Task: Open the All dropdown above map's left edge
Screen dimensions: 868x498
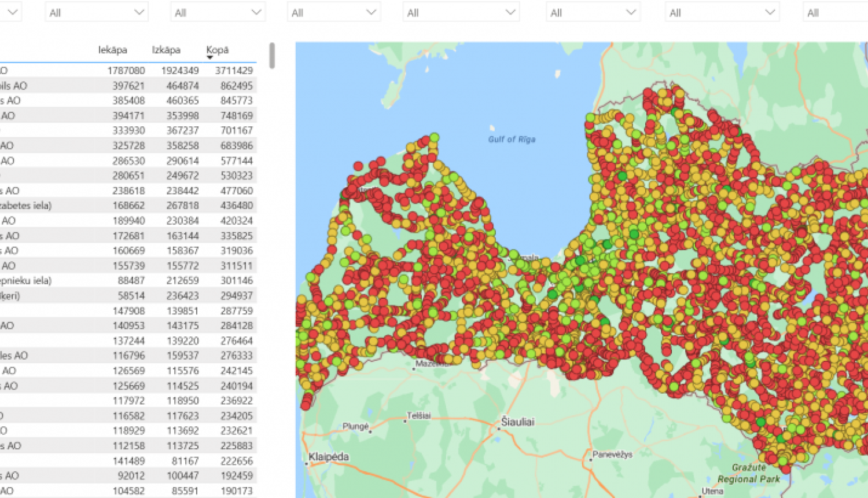Action: coord(333,12)
